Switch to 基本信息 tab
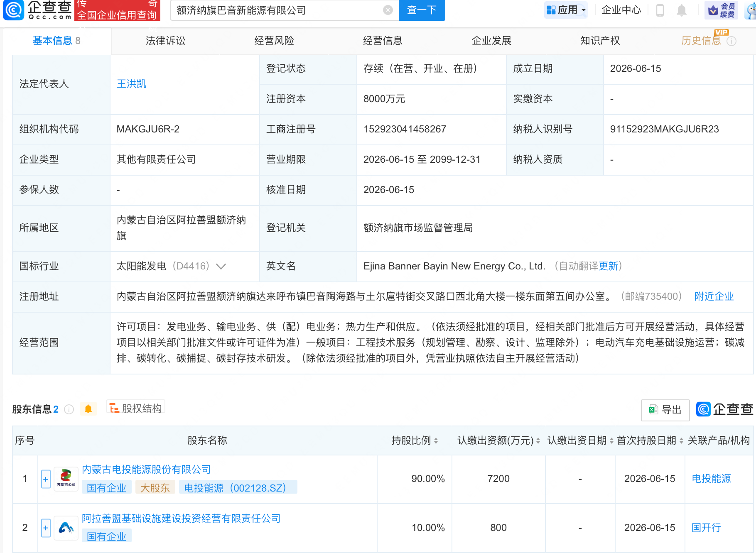The height and width of the screenshot is (553, 756). (x=56, y=41)
